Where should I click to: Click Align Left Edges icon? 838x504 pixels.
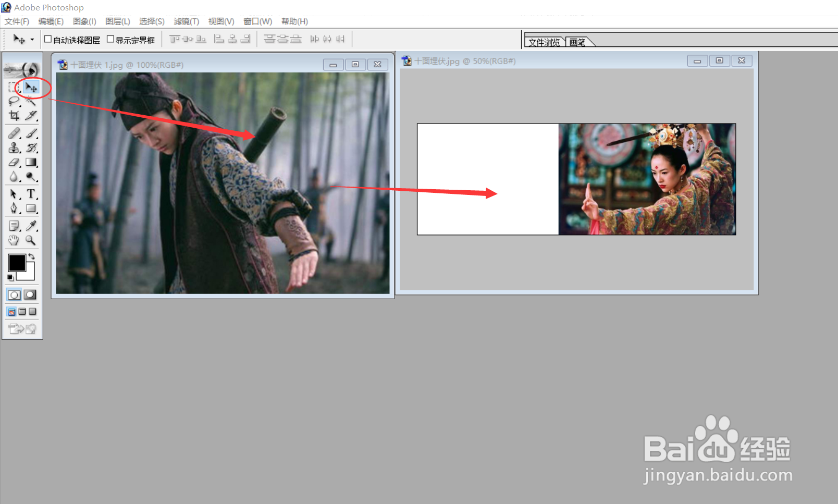219,39
